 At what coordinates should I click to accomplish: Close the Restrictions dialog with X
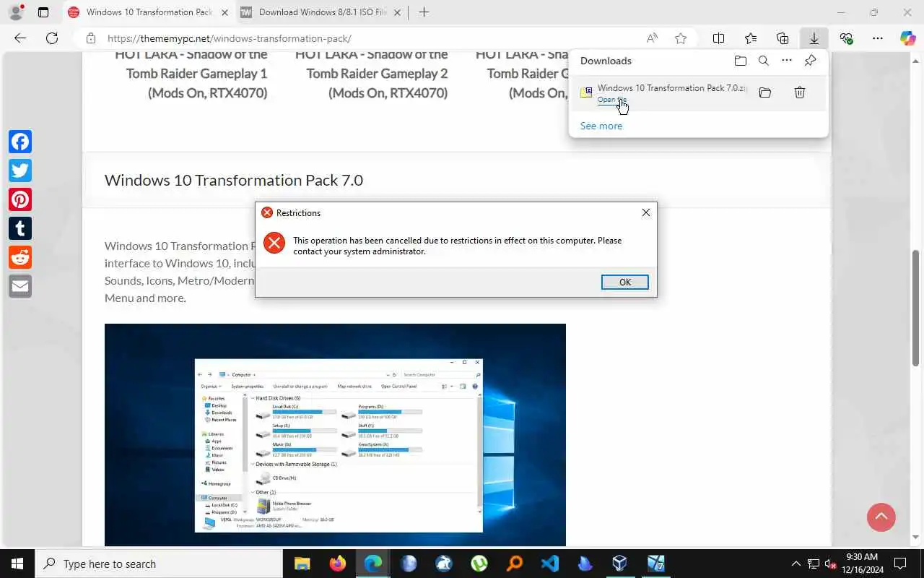coord(646,212)
